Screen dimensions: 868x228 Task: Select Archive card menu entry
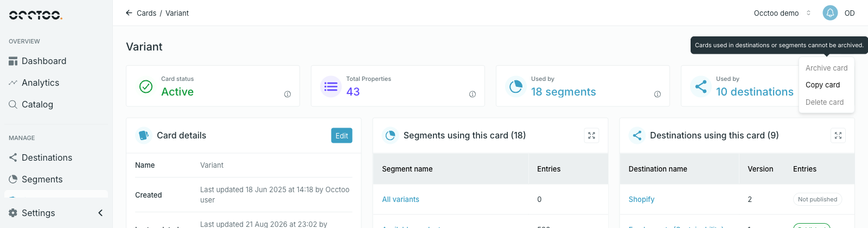coord(827,68)
